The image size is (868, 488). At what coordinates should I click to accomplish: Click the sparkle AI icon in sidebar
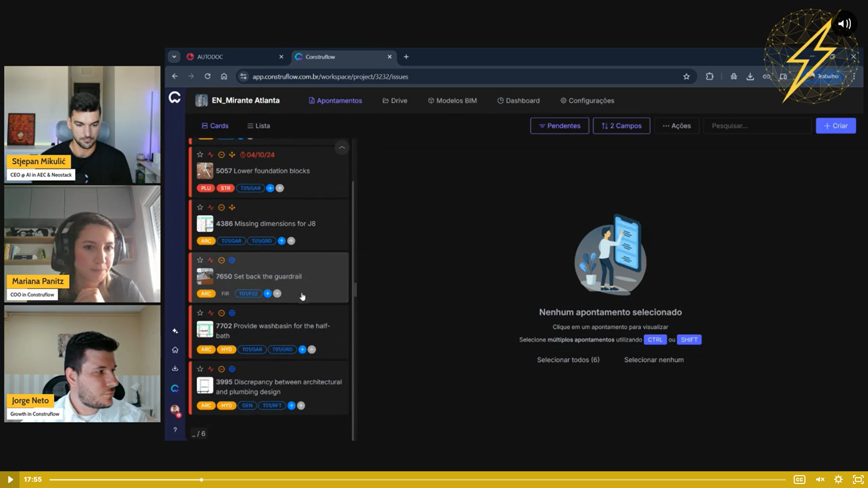coord(175,331)
